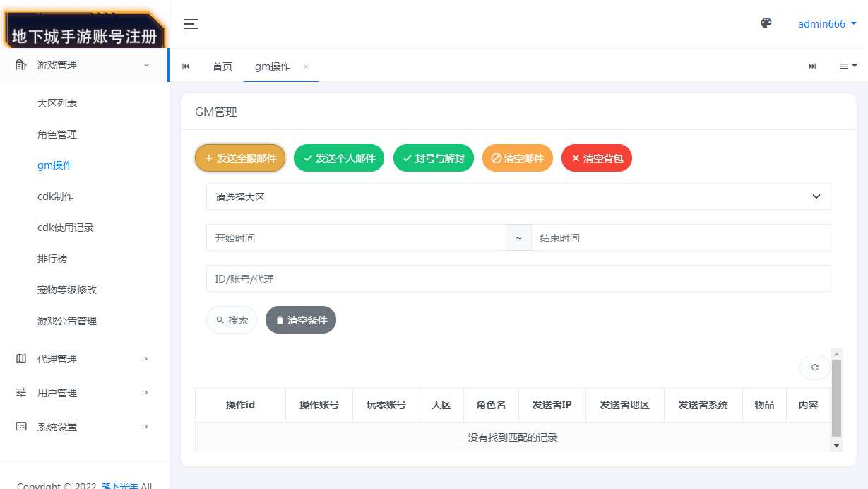Click the 结束时间 date field
868x489 pixels.
click(681, 237)
